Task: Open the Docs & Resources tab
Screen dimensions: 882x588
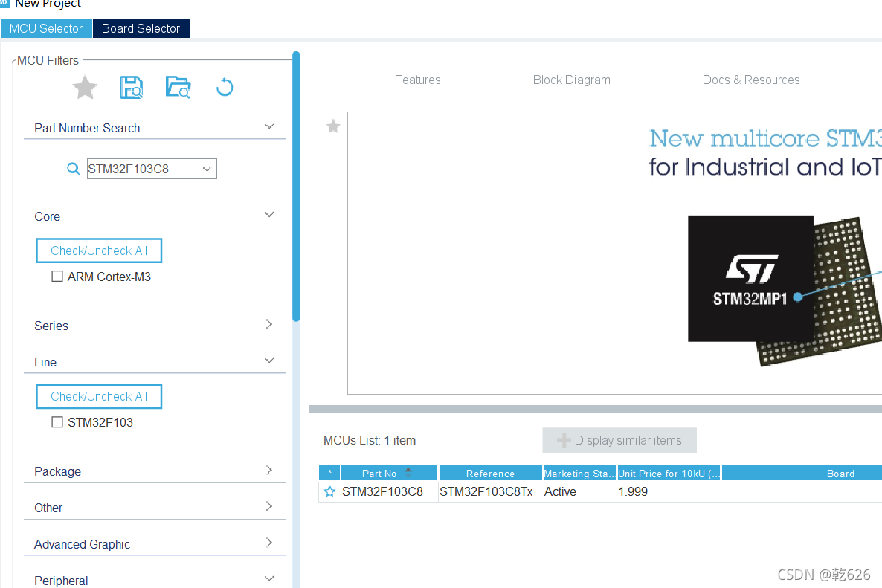Action: click(751, 80)
